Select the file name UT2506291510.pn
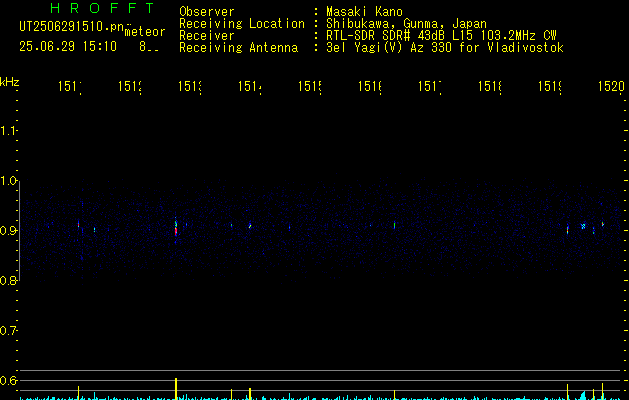This screenshot has width=629, height=400. [x=72, y=27]
